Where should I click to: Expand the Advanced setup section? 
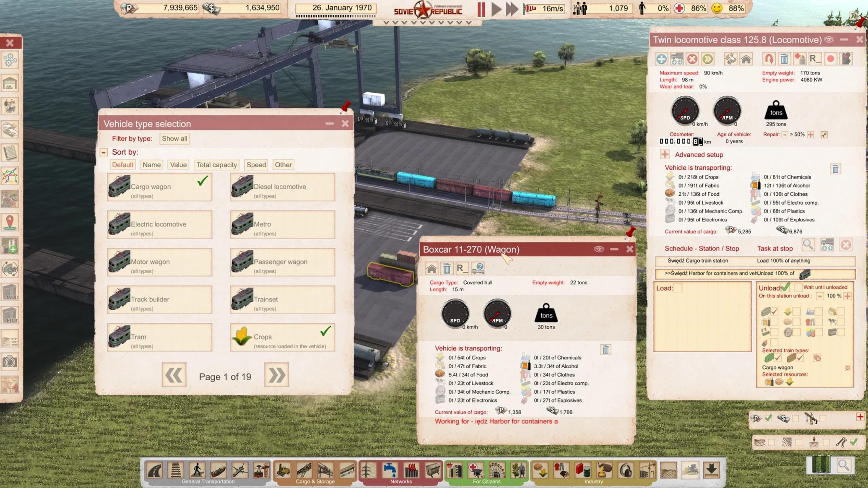coord(665,154)
